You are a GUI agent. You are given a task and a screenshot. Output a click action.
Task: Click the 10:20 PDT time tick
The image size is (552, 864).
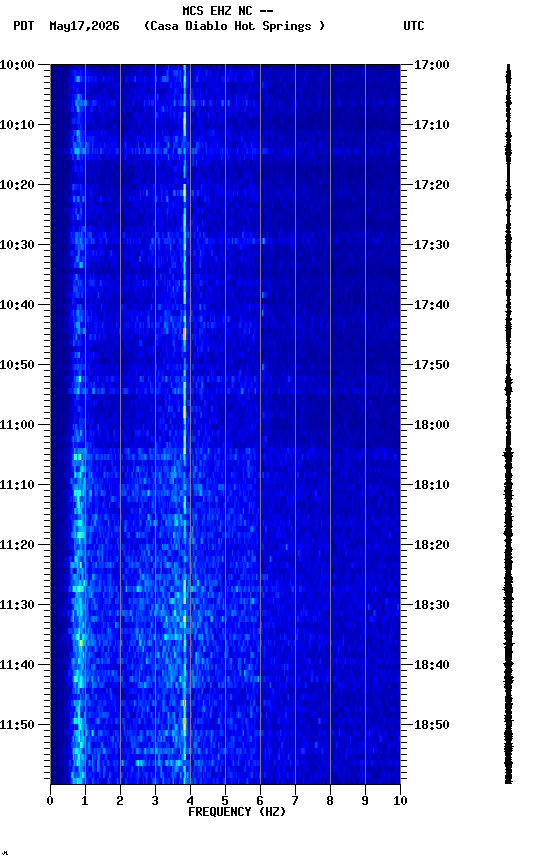point(17,185)
